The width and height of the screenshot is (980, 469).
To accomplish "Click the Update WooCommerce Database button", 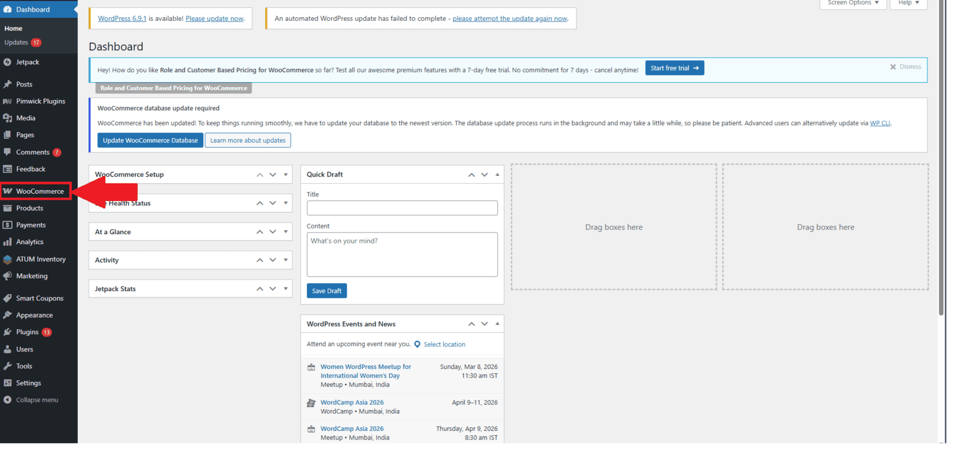I will (150, 140).
